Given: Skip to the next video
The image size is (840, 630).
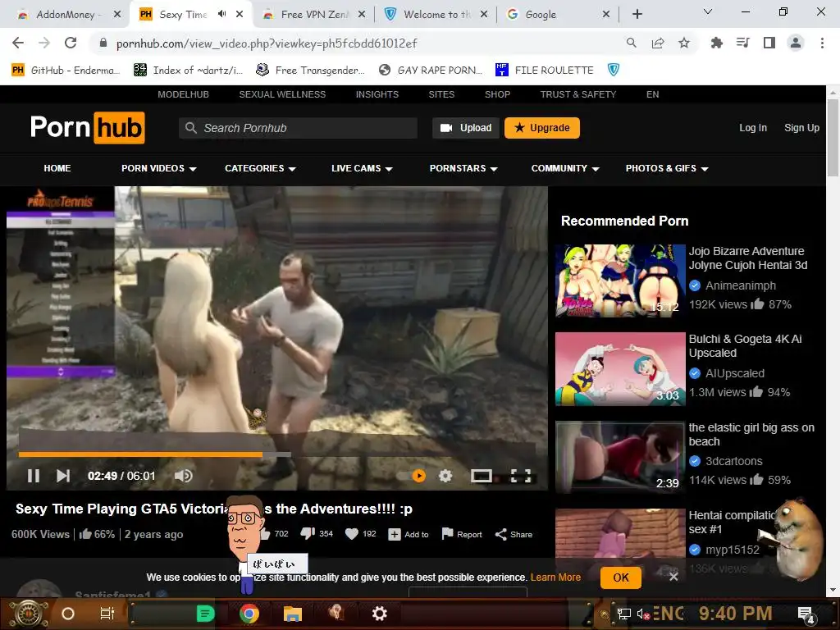Looking at the screenshot, I should (x=63, y=476).
